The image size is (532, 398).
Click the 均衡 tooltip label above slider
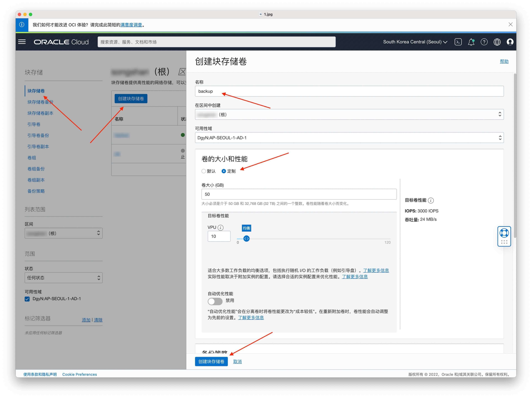click(x=246, y=228)
